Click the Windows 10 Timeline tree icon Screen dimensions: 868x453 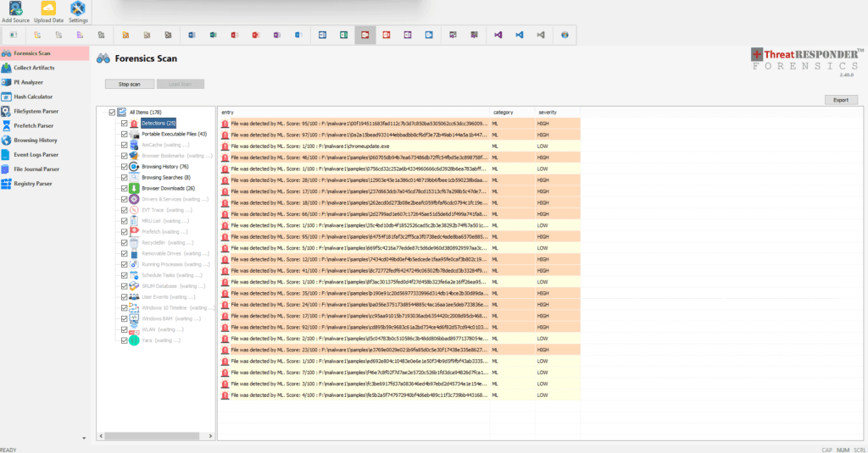tap(134, 307)
